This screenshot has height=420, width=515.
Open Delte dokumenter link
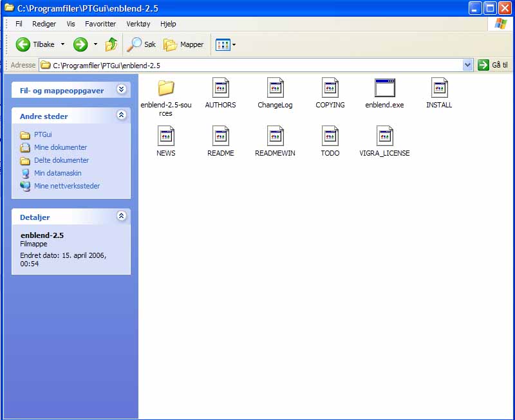pyautogui.click(x=61, y=160)
